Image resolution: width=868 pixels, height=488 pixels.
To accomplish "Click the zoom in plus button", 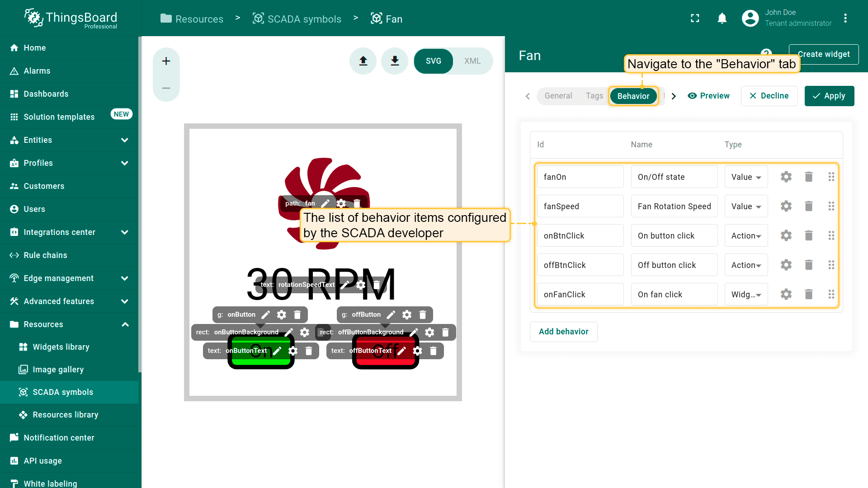I will point(166,61).
